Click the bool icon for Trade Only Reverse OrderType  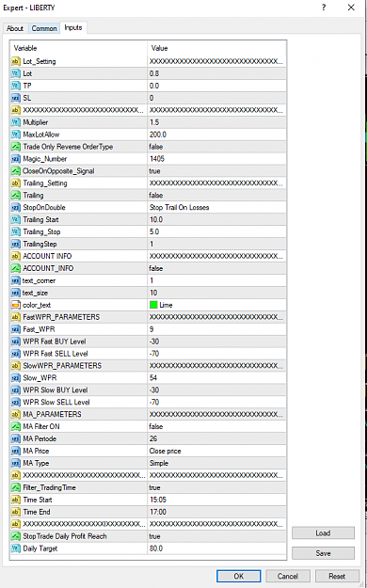click(16, 147)
